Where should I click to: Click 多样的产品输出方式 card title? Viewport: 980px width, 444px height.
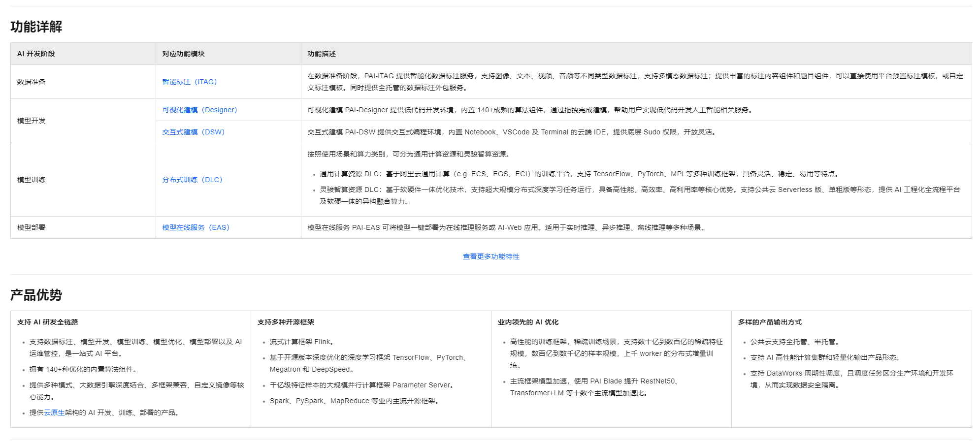click(770, 322)
